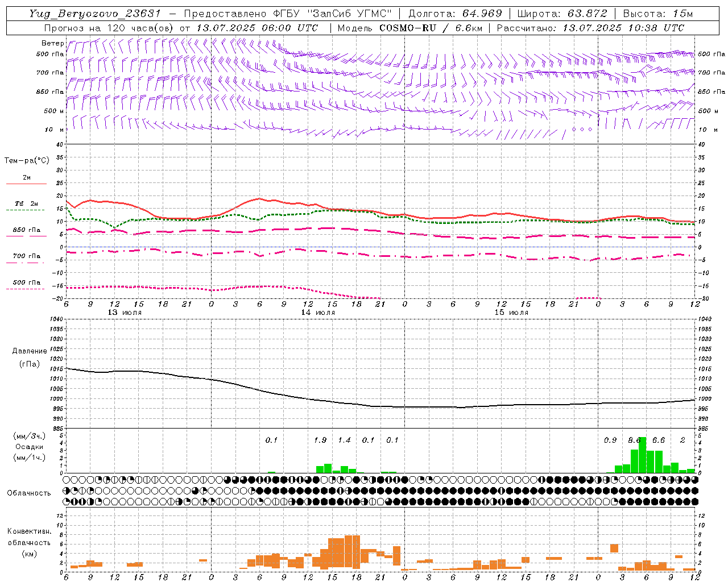Click the model name COSMO-RU / 6.6км

click(431, 28)
